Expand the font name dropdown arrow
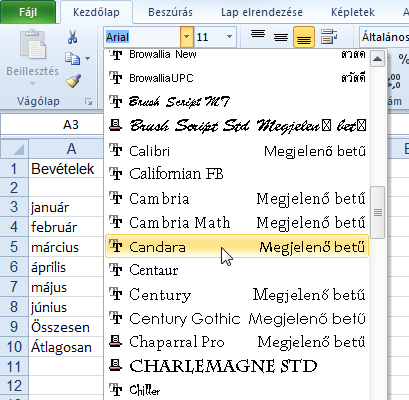The width and height of the screenshot is (409, 400). 187,37
